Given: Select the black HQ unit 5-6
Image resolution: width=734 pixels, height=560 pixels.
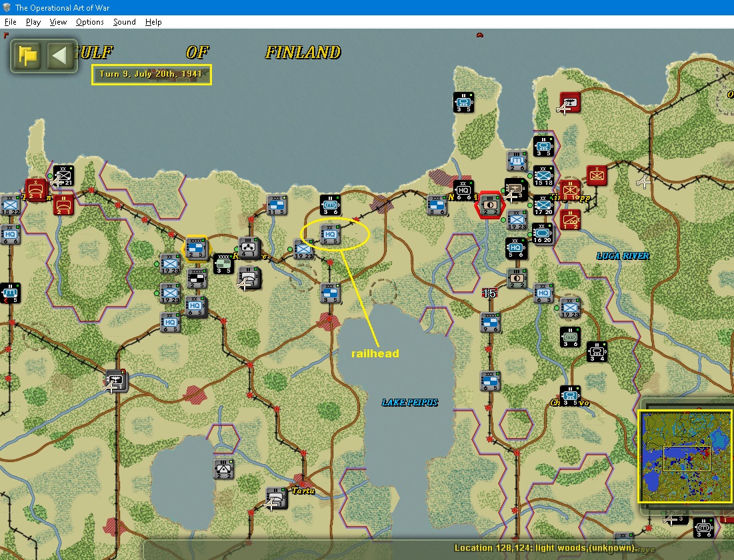Looking at the screenshot, I should point(516,248).
